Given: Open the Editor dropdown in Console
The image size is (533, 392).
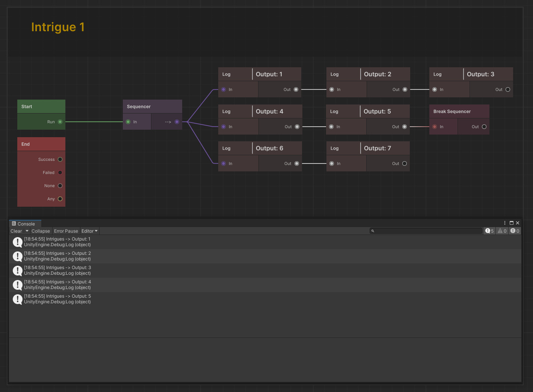Looking at the screenshot, I should (x=89, y=231).
